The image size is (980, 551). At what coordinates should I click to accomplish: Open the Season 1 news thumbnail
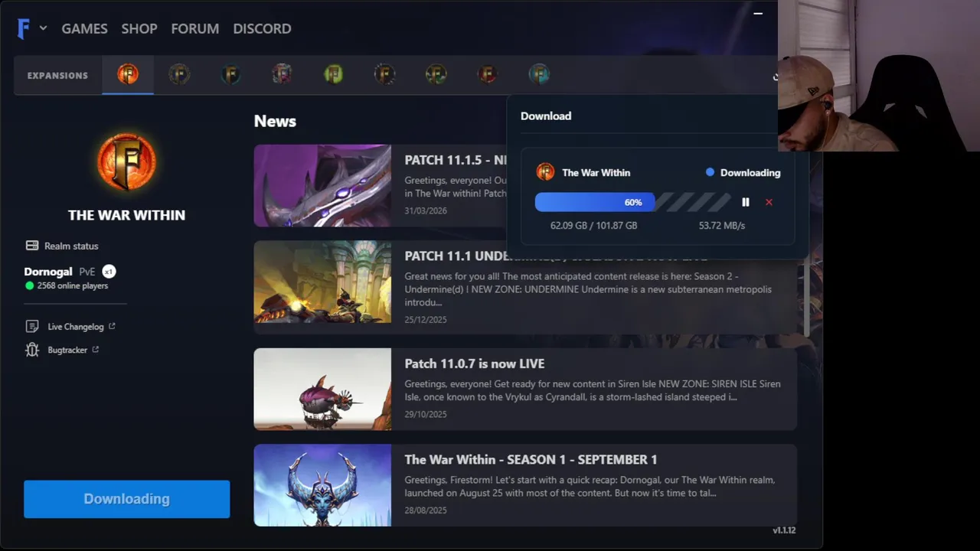tap(322, 485)
